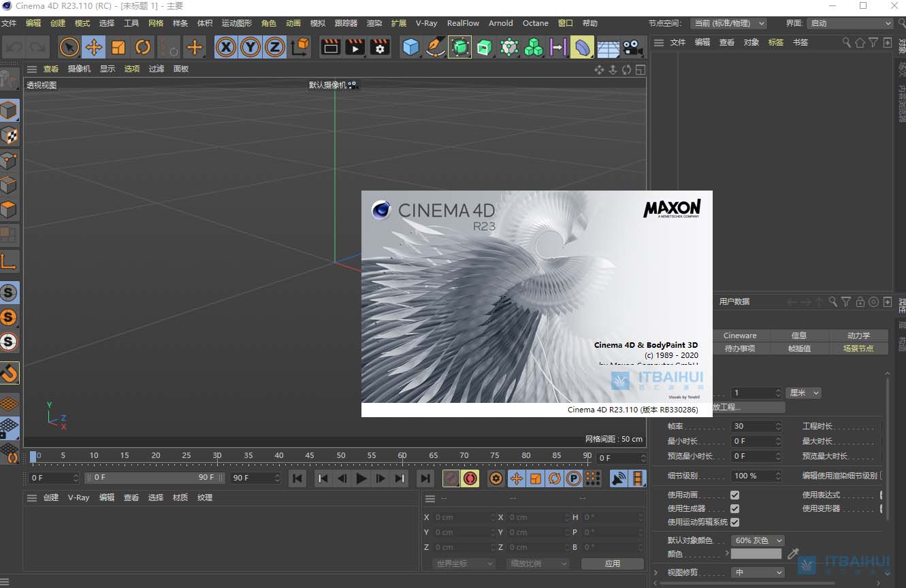This screenshot has height=588, width=906.
Task: Uncheck 使用动画 checkbox
Action: coord(734,495)
